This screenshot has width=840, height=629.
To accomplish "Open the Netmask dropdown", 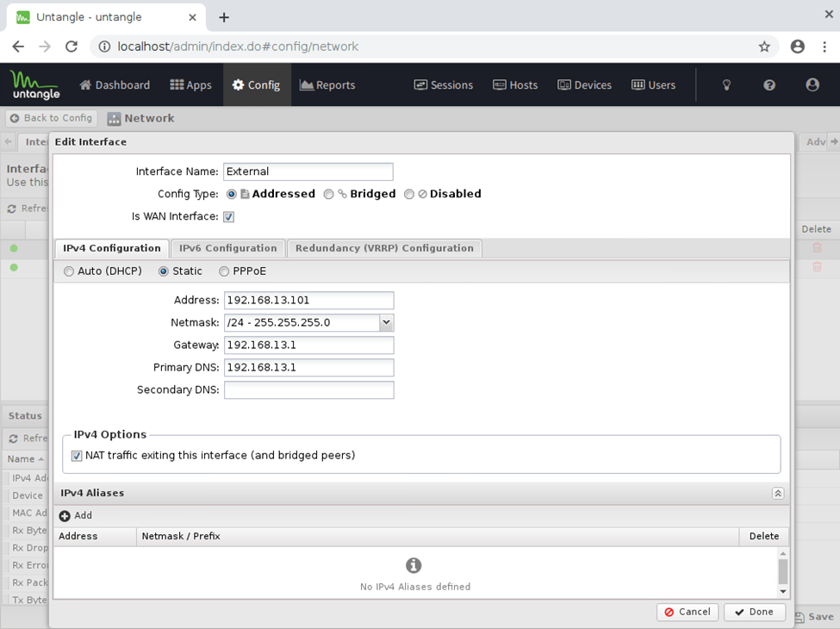I will click(386, 323).
